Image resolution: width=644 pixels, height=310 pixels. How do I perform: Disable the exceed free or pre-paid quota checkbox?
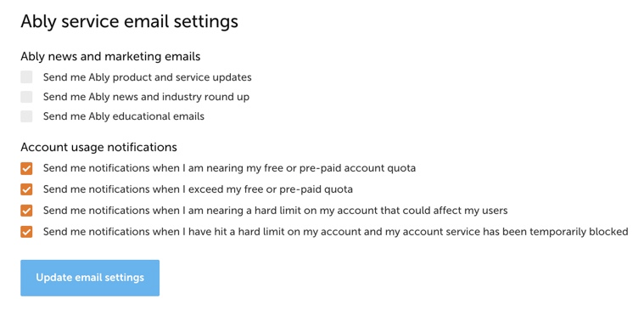(x=26, y=189)
